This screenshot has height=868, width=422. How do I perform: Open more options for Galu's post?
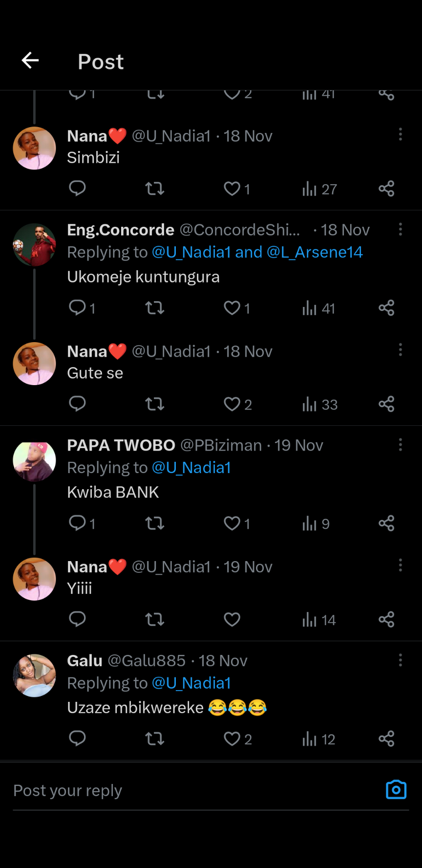coord(401,660)
